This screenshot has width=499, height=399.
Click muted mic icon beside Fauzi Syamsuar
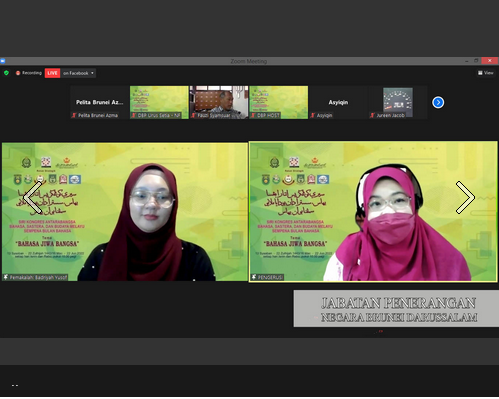pos(193,115)
